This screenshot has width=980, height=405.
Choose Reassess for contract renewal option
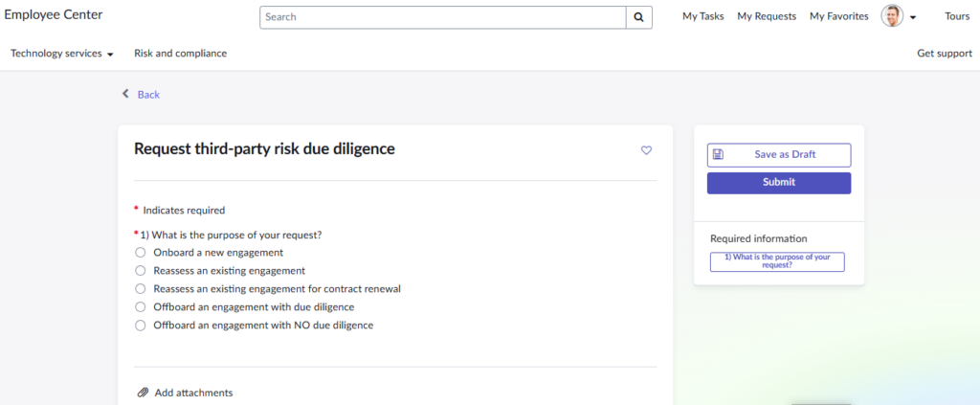(x=141, y=289)
